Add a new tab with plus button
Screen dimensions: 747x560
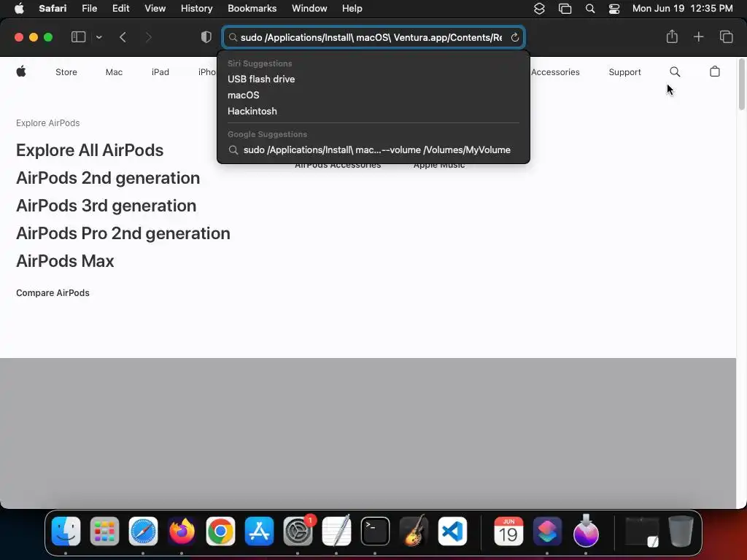[x=698, y=36]
